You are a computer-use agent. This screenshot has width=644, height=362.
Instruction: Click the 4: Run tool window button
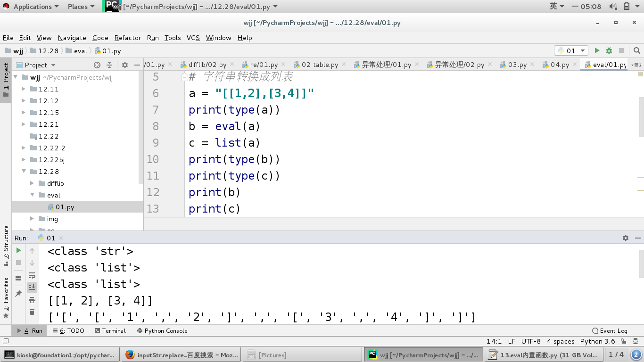tap(29, 331)
